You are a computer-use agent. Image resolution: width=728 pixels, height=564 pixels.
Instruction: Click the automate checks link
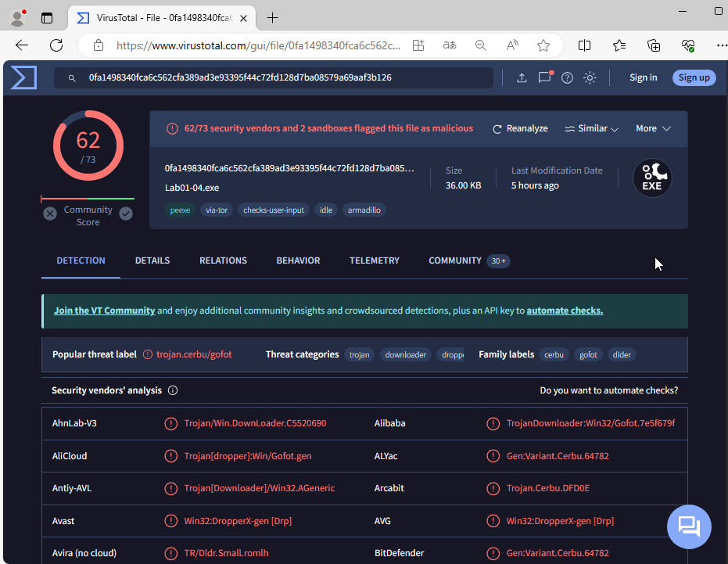coord(565,311)
